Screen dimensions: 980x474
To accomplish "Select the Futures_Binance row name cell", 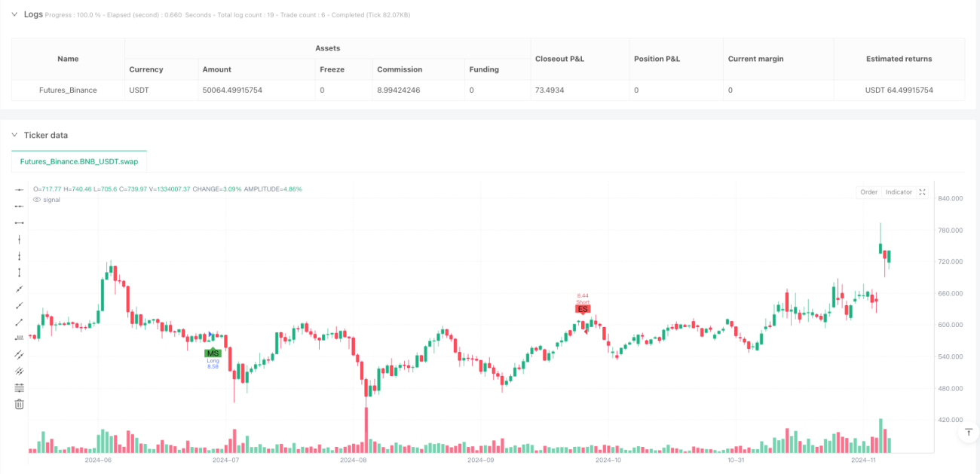I will [x=68, y=90].
